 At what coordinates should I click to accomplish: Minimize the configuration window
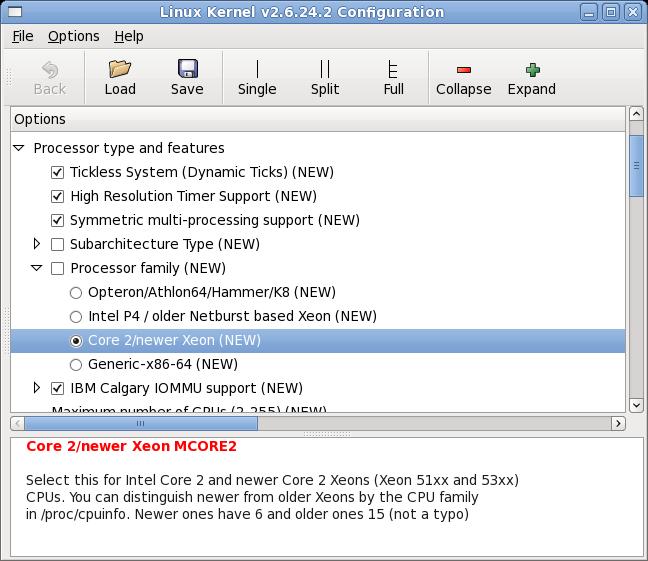589,12
